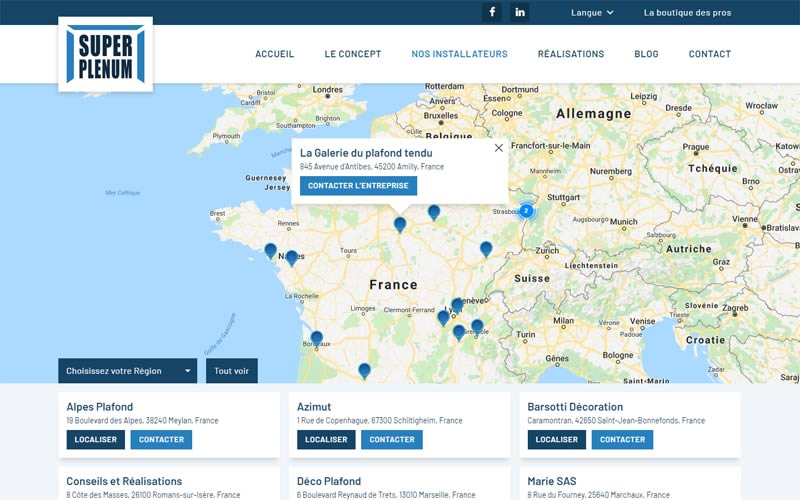Click the Déco Plafond card title
This screenshot has height=500, width=800.
pyautogui.click(x=329, y=481)
